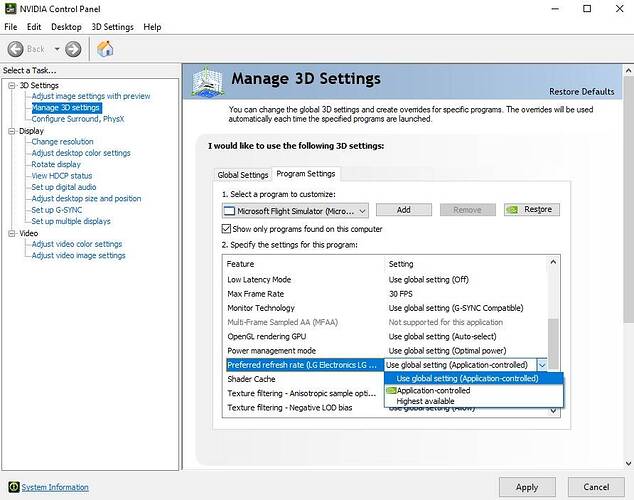Open Configure Surround, PhysX

coord(78,119)
